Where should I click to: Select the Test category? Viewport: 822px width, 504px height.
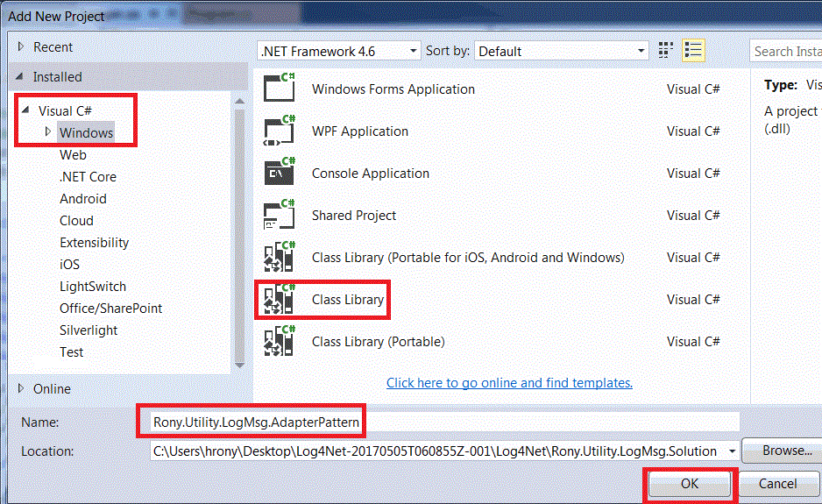71,352
